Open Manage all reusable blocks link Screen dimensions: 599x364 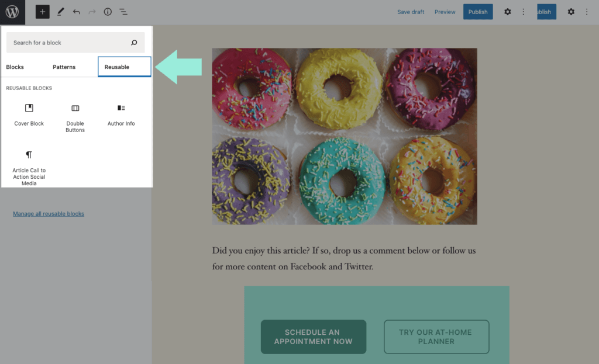click(49, 214)
